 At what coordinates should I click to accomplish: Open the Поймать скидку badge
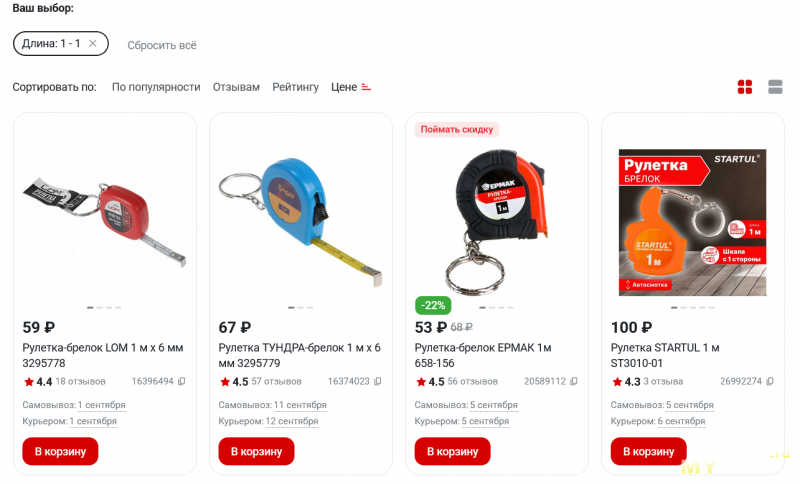pos(457,130)
